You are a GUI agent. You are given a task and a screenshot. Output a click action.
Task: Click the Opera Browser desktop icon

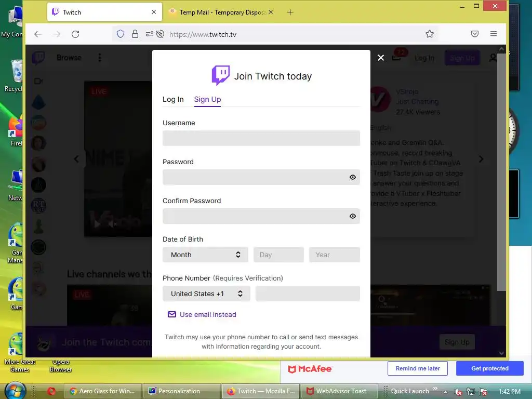61,365
